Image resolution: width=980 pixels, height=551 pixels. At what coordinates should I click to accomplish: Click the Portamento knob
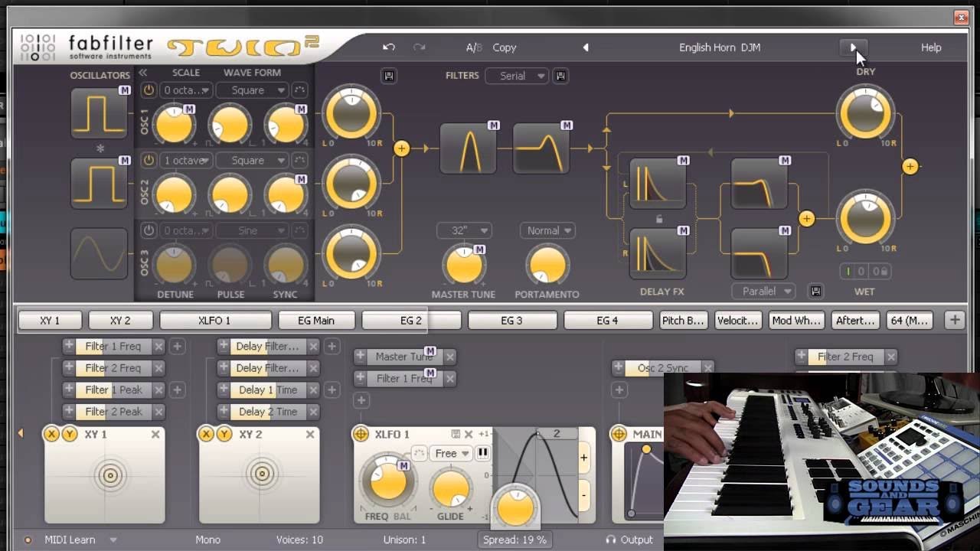(x=547, y=265)
